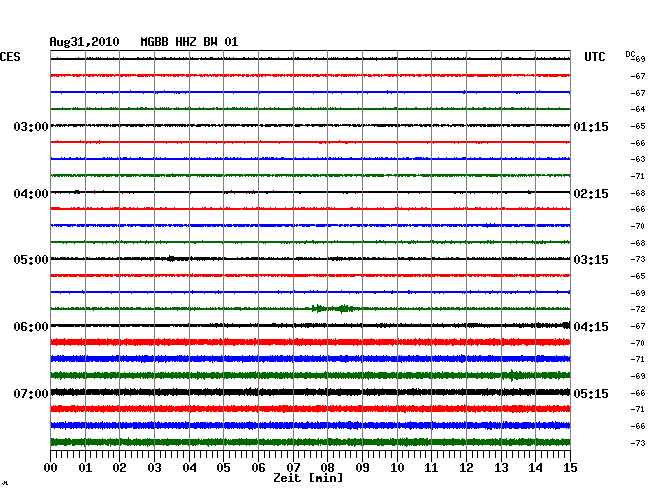Click the spike on green trace above 07:00

click(513, 375)
